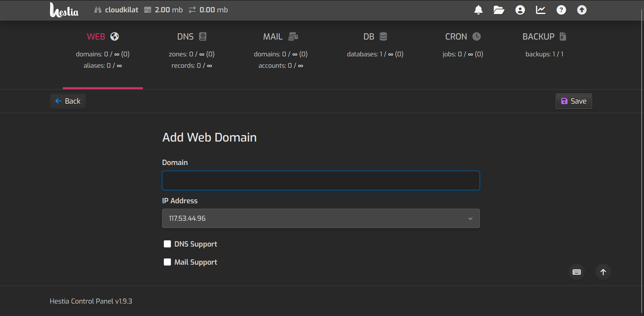Switch to the DNS tab
This screenshot has width=644, height=316.
pos(192,37)
